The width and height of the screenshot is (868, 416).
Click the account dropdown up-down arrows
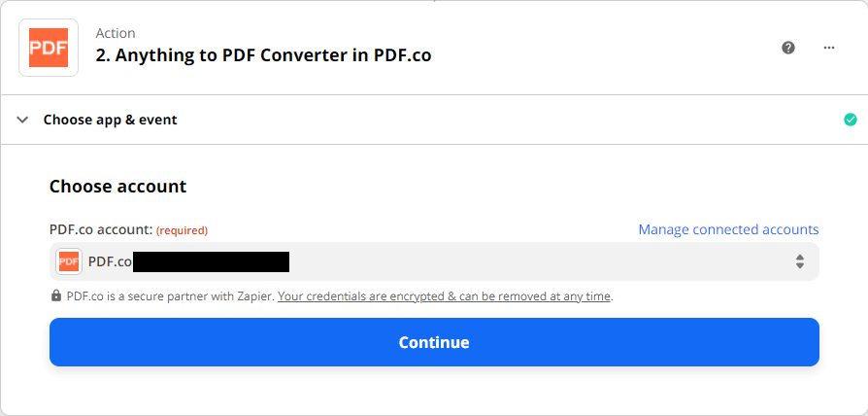coord(800,261)
